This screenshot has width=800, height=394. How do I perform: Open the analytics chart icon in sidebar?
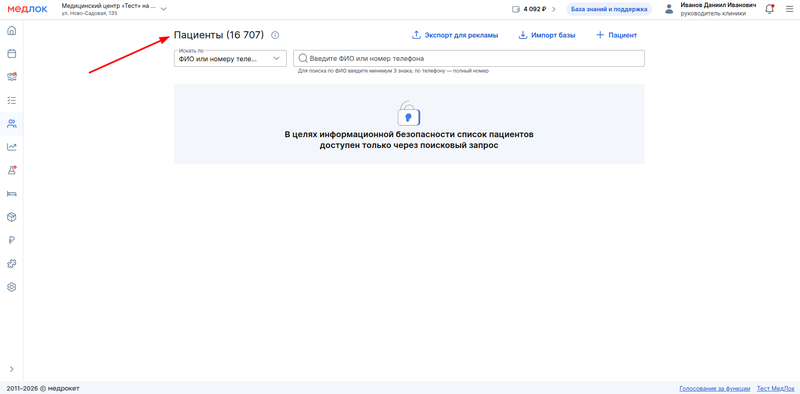[x=11, y=147]
